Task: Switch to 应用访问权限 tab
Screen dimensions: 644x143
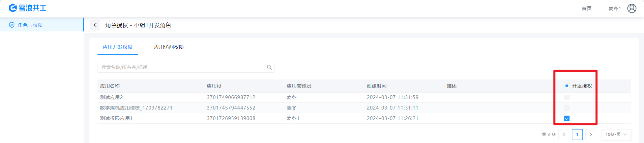Action: pos(169,47)
